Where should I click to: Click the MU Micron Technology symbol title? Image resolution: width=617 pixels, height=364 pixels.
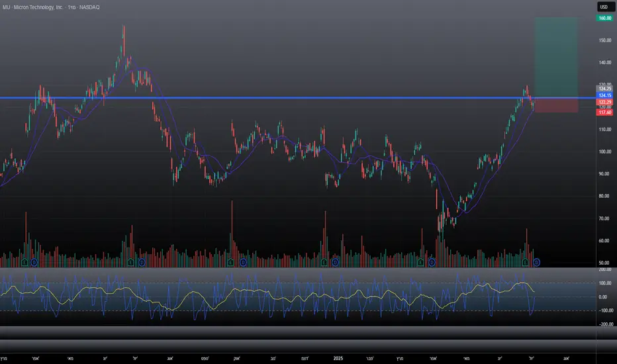point(51,7)
